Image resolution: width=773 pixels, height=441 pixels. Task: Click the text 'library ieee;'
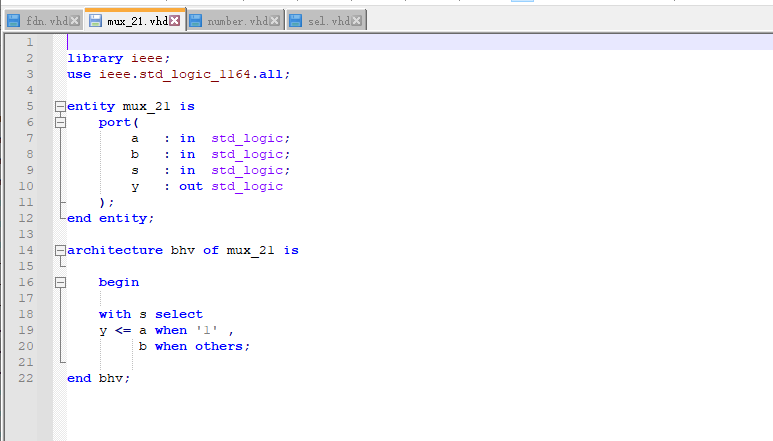(x=118, y=59)
